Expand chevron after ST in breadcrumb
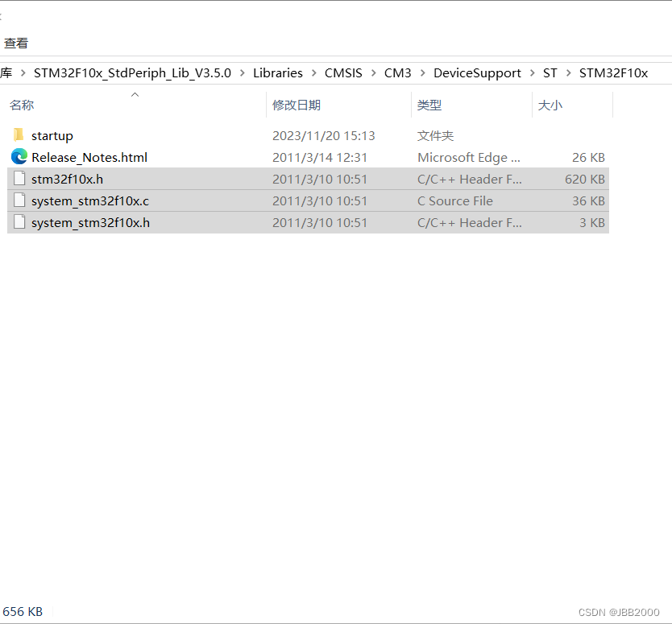 [569, 73]
